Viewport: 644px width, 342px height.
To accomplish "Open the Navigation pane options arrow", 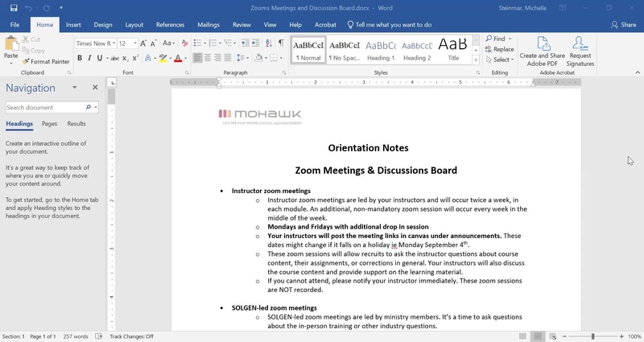I will pos(74,88).
